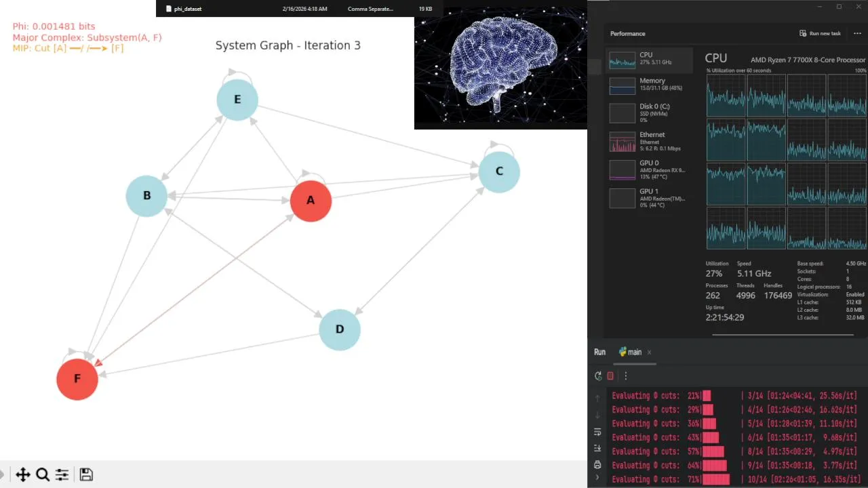Click node D in the system graph
868x488 pixels.
click(340, 329)
